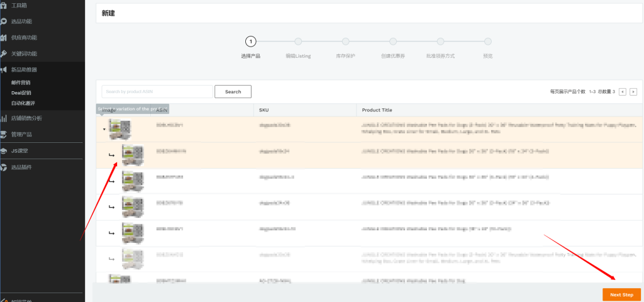
Task: Select step 1 选择产品 circle
Action: (250, 42)
